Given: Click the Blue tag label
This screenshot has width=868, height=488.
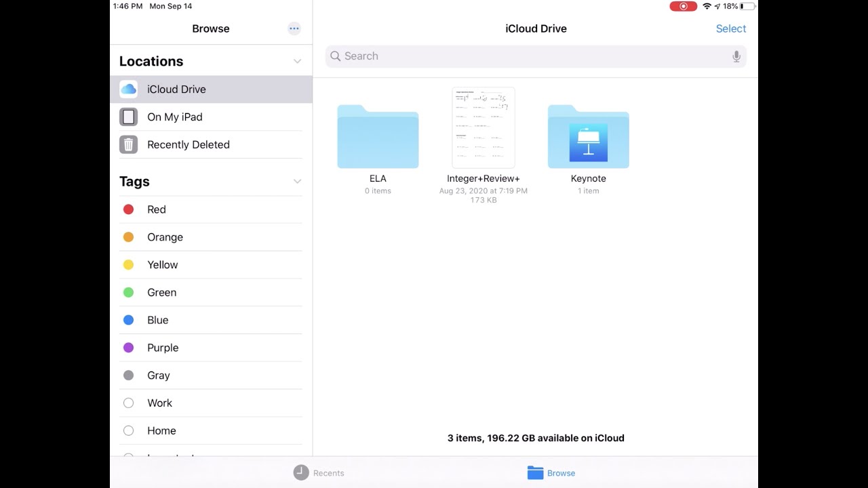Looking at the screenshot, I should tap(158, 320).
